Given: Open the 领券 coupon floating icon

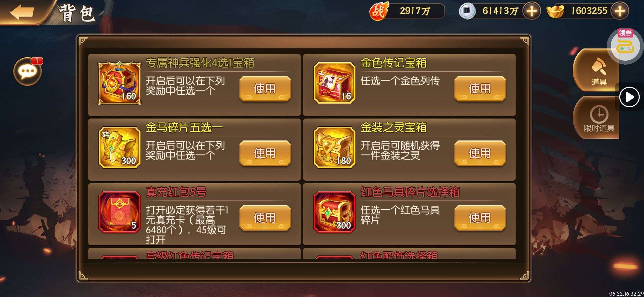Looking at the screenshot, I should (625, 45).
